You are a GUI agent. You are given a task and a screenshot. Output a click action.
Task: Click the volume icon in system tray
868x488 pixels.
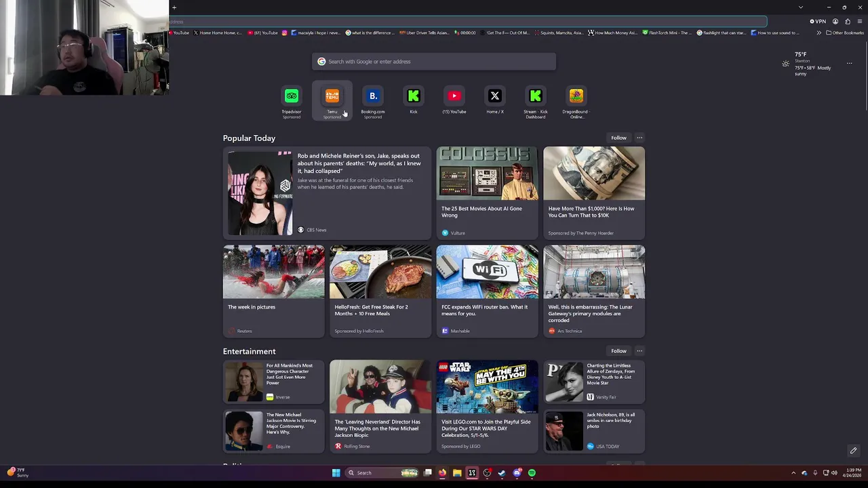click(x=834, y=473)
